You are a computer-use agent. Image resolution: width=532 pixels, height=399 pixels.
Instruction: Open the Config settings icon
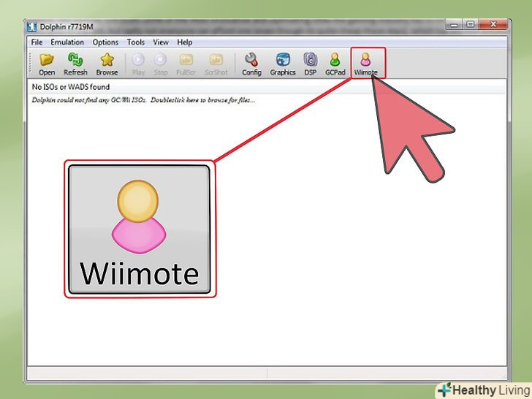coord(251,63)
